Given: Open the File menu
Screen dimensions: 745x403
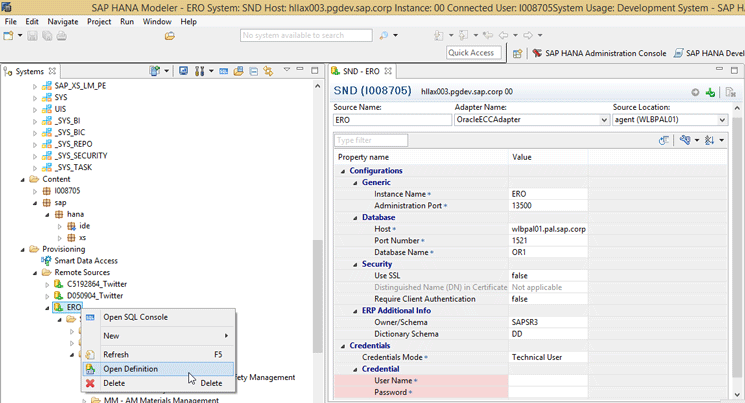Looking at the screenshot, I should point(10,21).
